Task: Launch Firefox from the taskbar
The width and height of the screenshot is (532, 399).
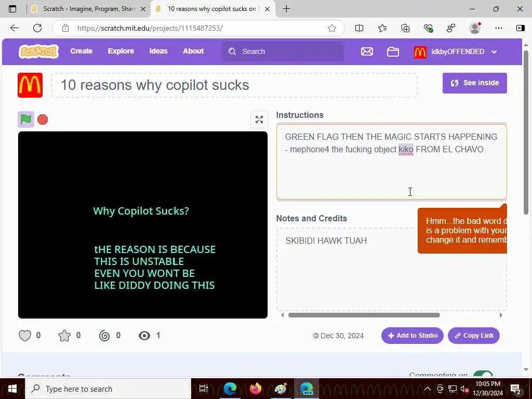Action: coord(256,389)
